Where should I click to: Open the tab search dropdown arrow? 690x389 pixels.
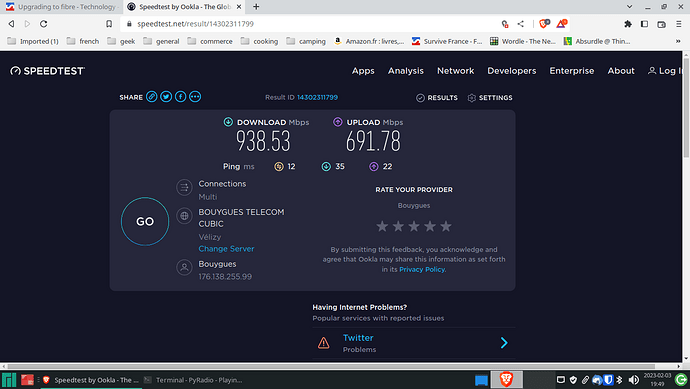(x=629, y=7)
